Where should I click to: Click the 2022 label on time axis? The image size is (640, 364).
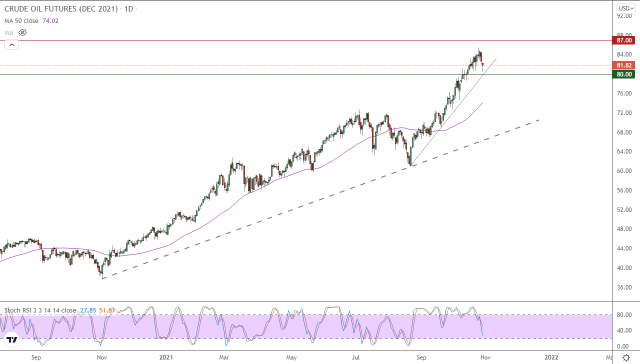point(551,357)
